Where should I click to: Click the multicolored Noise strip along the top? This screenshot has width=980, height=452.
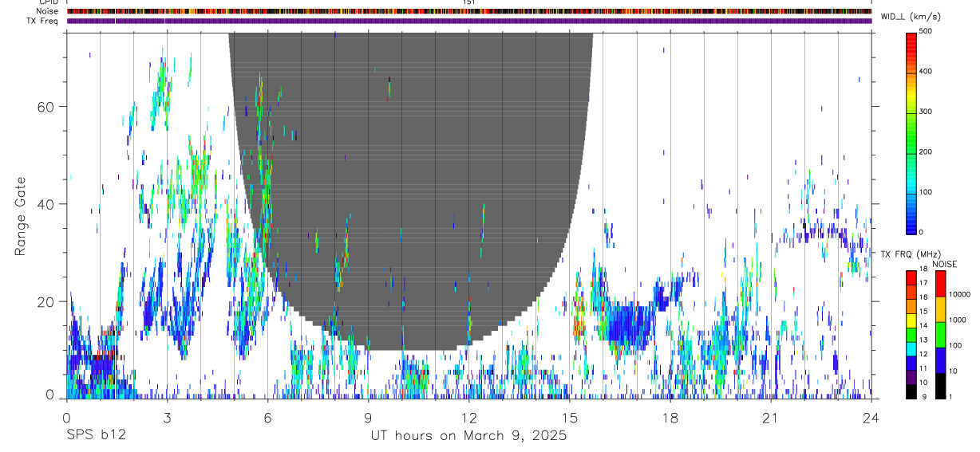(x=469, y=11)
